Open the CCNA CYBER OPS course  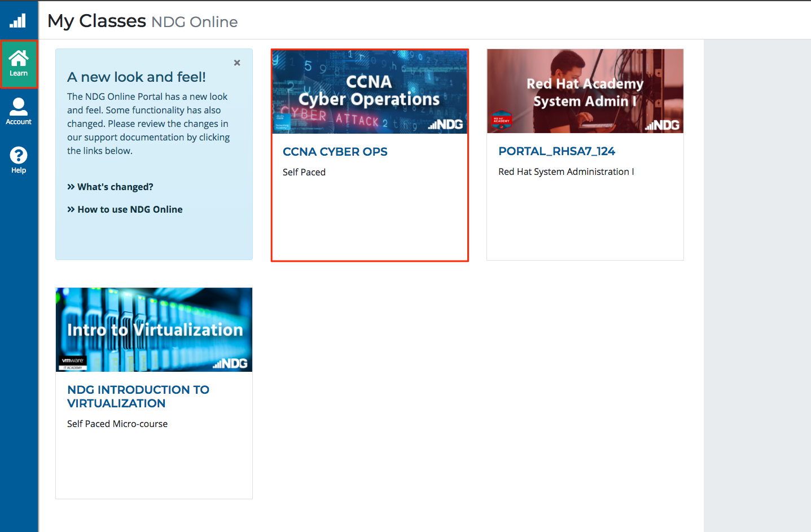pos(335,151)
